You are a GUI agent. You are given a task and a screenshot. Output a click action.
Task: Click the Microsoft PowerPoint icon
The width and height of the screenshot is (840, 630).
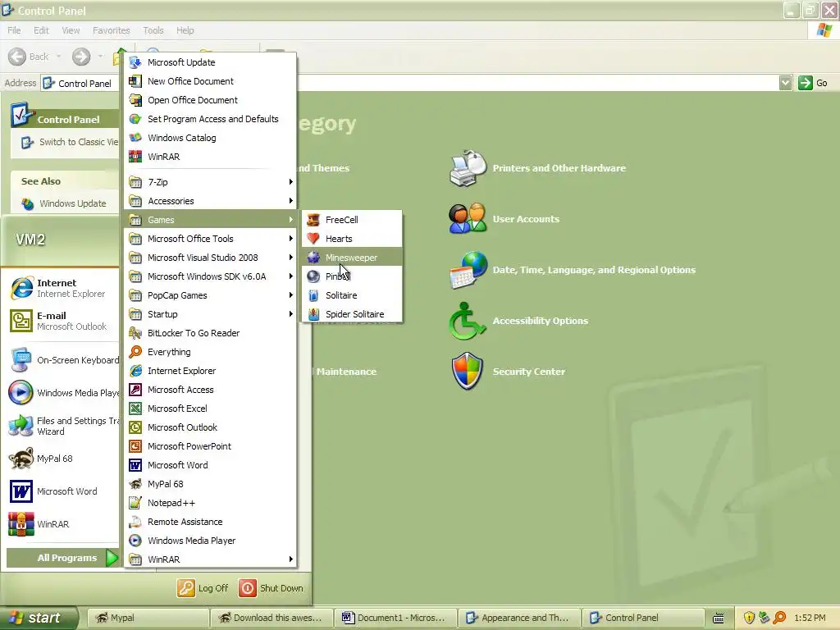click(135, 446)
